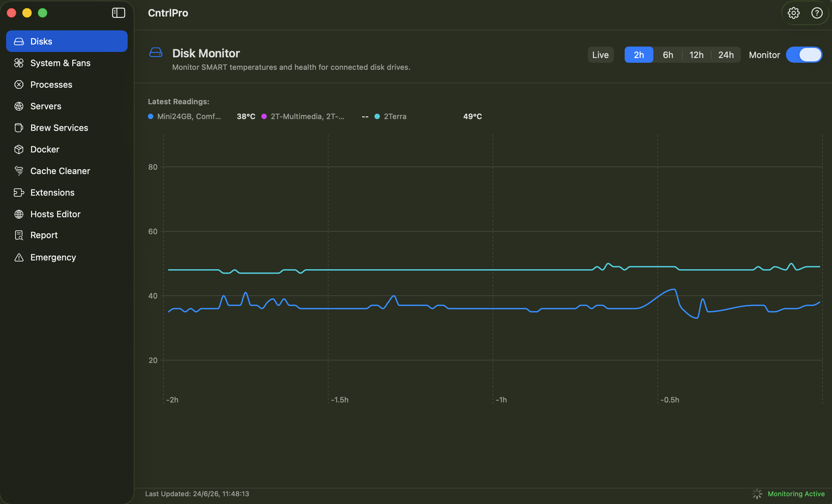Screen dimensions: 832x504
Task: Click the blue Mini24GB legend dot
Action: [151, 116]
